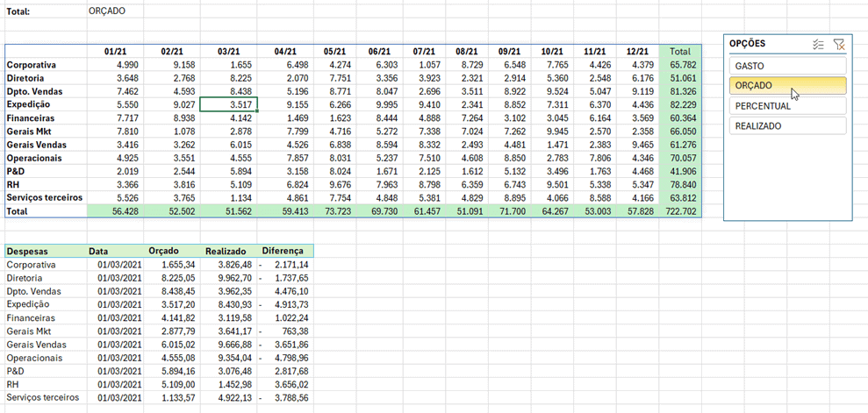Image resolution: width=868 pixels, height=413 pixels.
Task: Select Serviços terceiros row label in pivot
Action: pos(46,197)
